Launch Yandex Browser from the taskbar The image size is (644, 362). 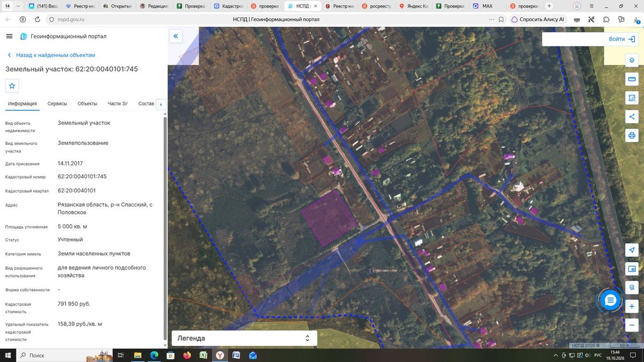tap(220, 355)
